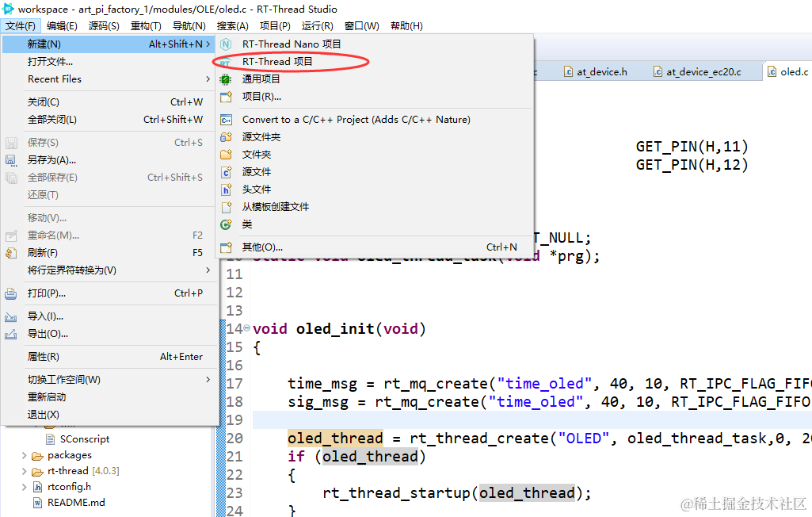This screenshot has height=517, width=812.
Task: Click the 重命名(M)... icon
Action: pos(11,236)
